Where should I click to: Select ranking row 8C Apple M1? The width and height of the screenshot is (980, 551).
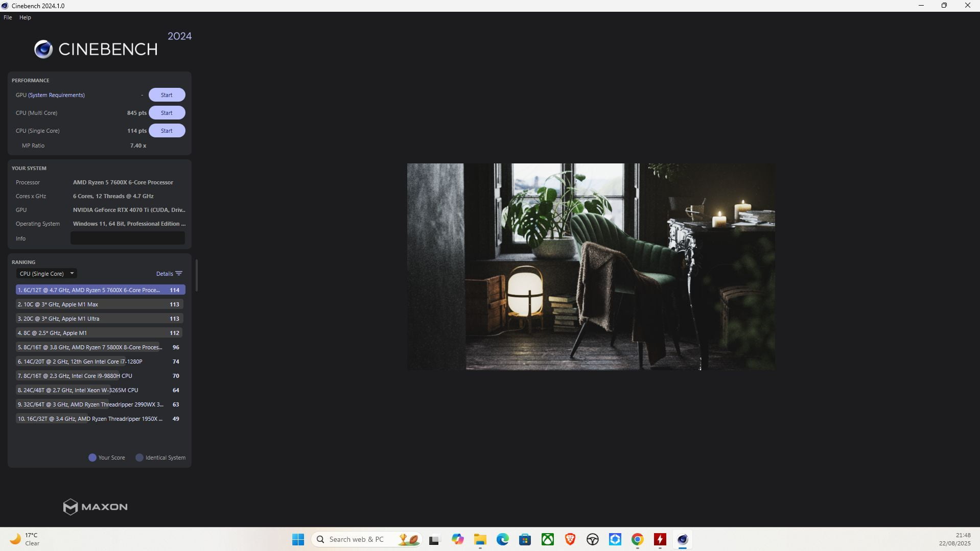[100, 333]
